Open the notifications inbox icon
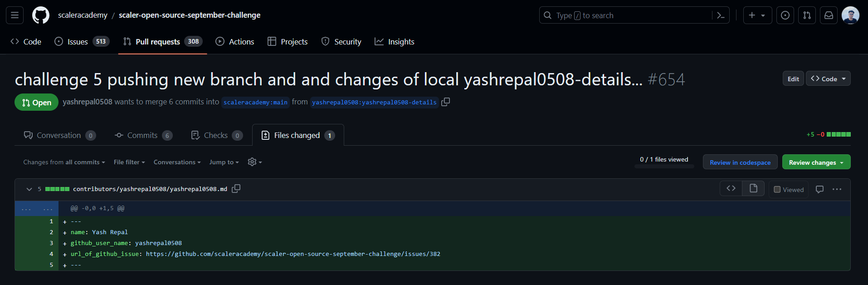 (829, 15)
